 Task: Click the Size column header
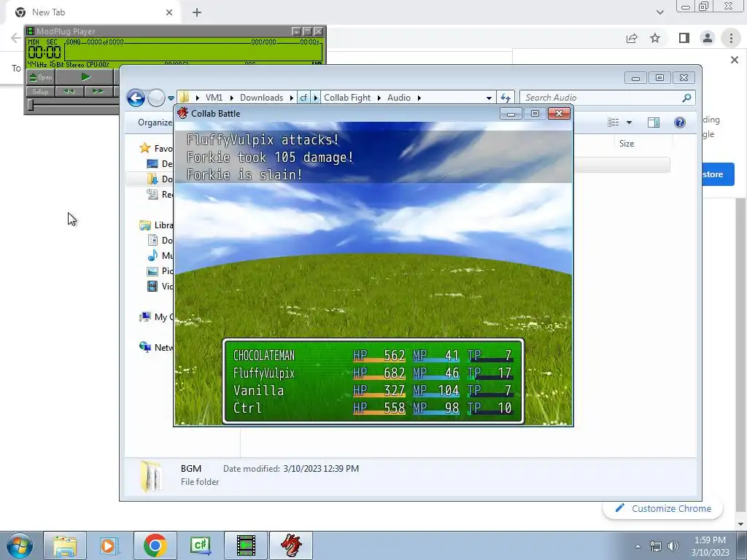pos(627,144)
